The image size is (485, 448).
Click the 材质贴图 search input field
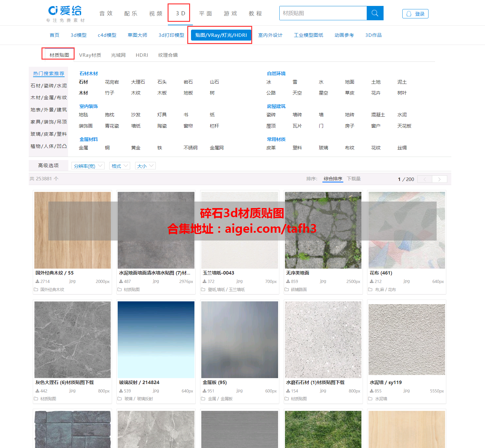pyautogui.click(x=323, y=13)
